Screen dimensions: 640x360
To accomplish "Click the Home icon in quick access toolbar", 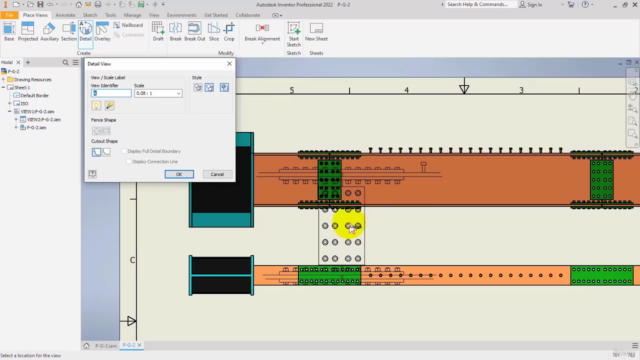I will [78, 4].
